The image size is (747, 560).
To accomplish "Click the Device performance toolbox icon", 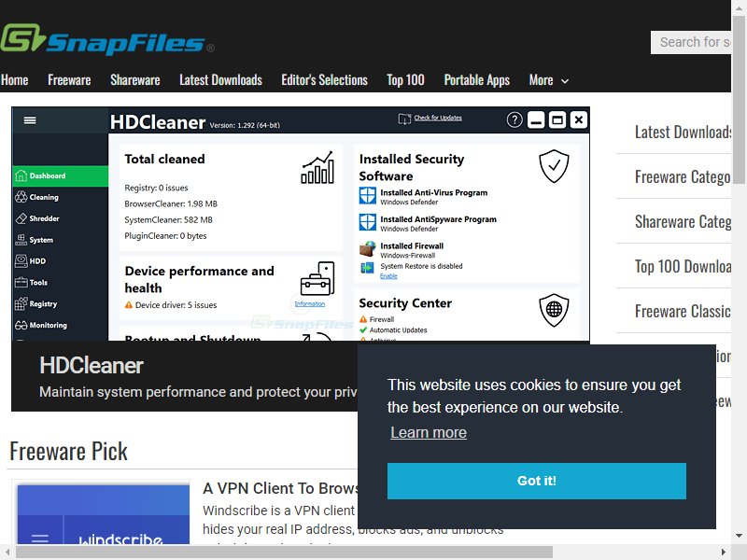I will [x=317, y=278].
